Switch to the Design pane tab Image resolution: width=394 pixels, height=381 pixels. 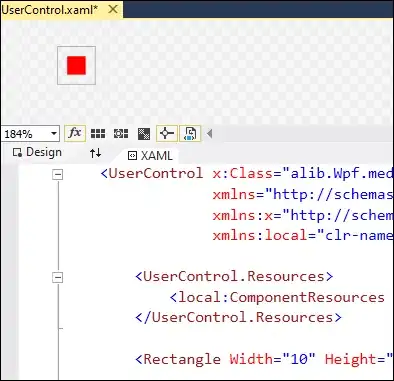(37, 152)
